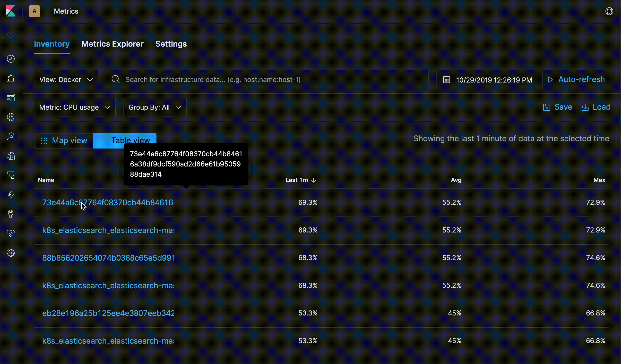The height and width of the screenshot is (364, 621).
Task: Open Management via the gear icon
Action: [11, 253]
